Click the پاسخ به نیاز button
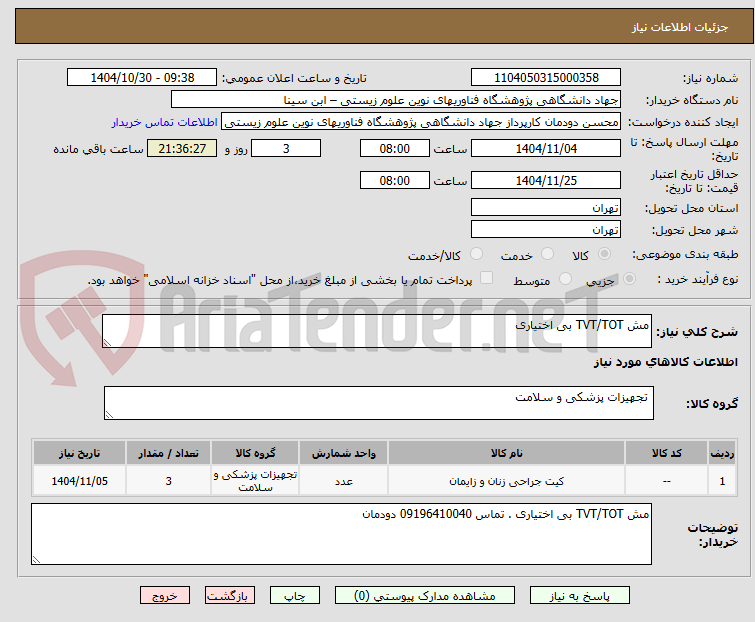 (x=579, y=596)
